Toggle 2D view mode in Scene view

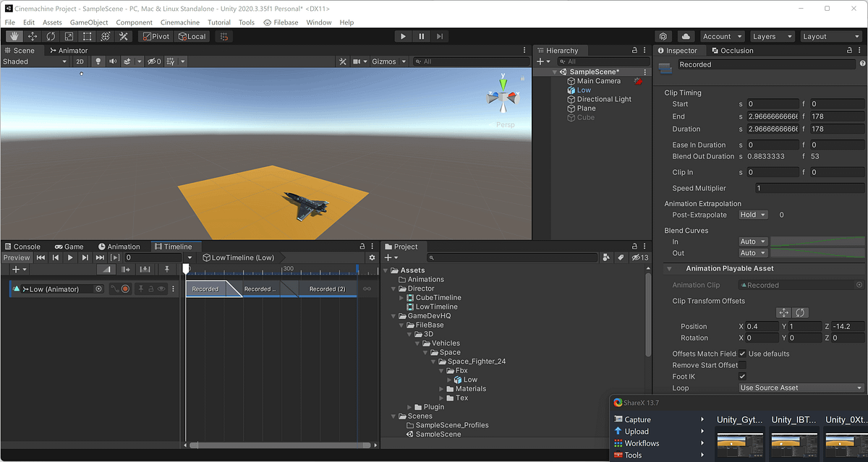[x=80, y=61]
